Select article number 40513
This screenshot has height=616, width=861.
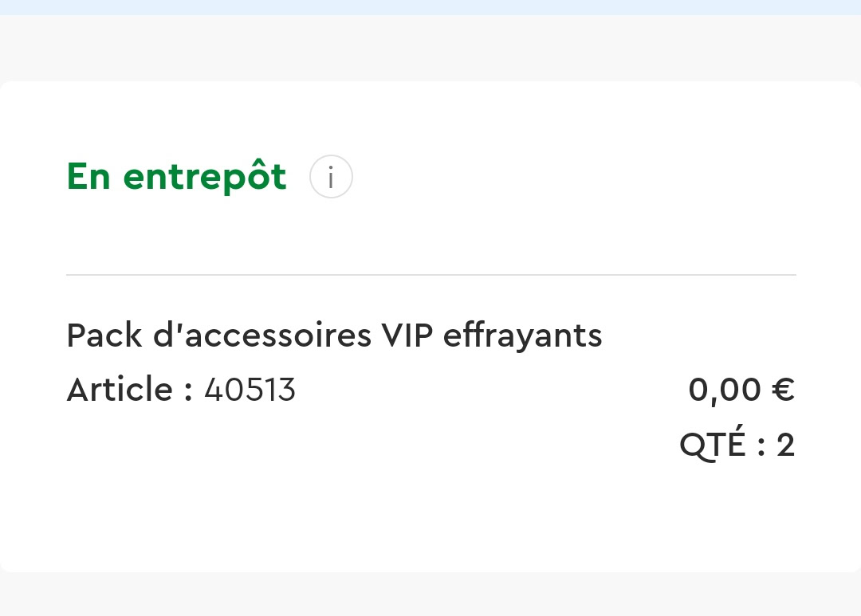pyautogui.click(x=250, y=390)
